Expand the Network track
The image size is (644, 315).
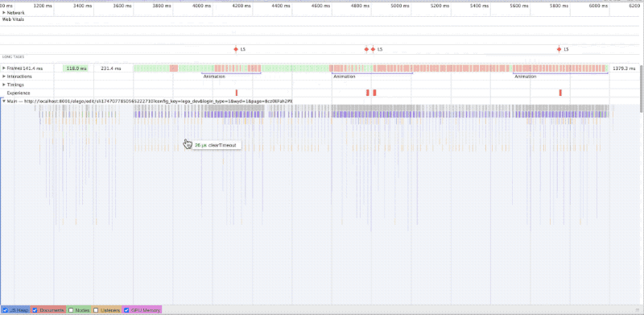[x=4, y=13]
